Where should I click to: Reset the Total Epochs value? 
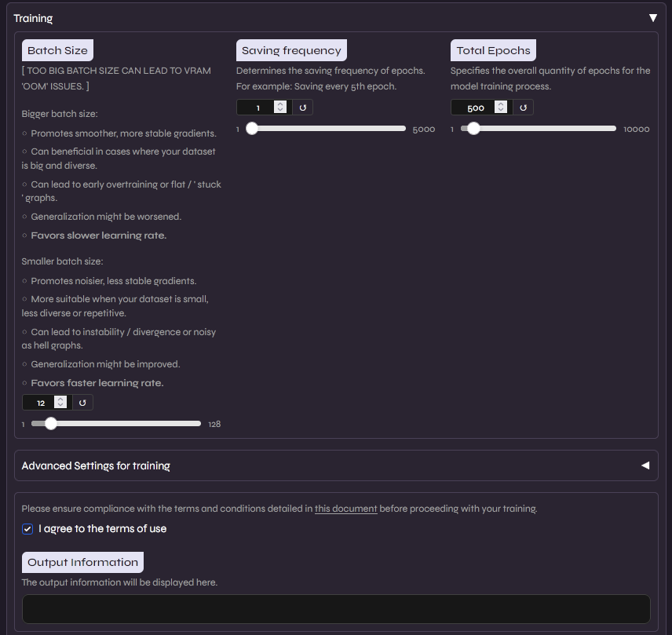point(524,108)
